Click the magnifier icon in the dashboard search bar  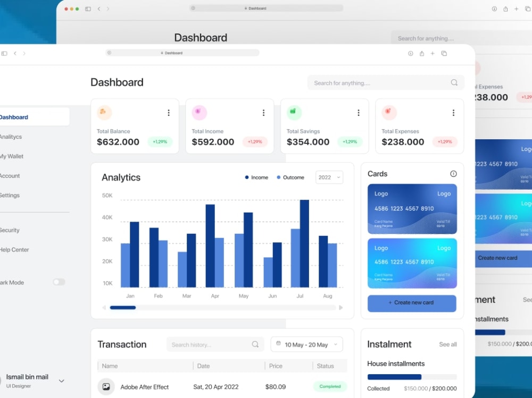tap(454, 82)
